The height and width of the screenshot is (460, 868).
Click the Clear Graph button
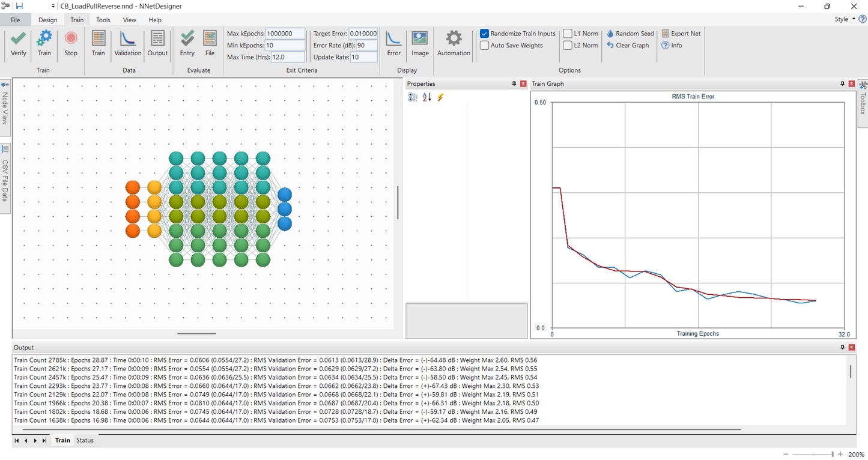(628, 46)
